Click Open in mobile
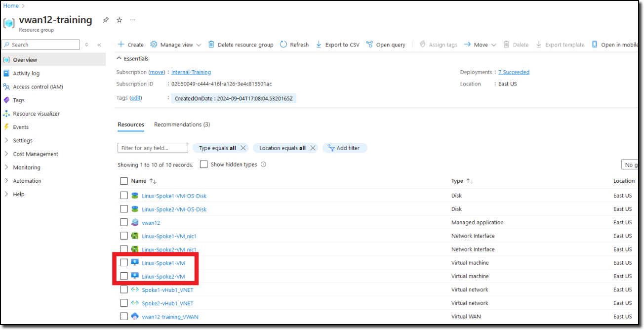This screenshot has width=644, height=330. click(615, 44)
